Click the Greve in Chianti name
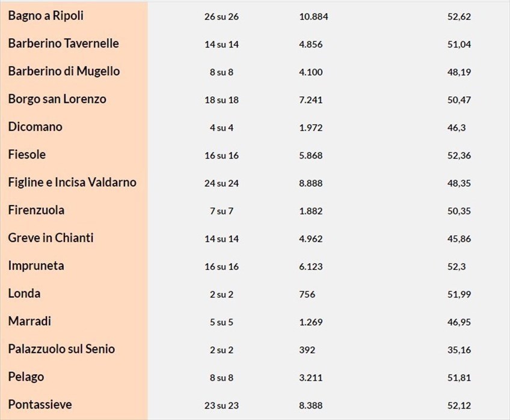 [x=51, y=238]
